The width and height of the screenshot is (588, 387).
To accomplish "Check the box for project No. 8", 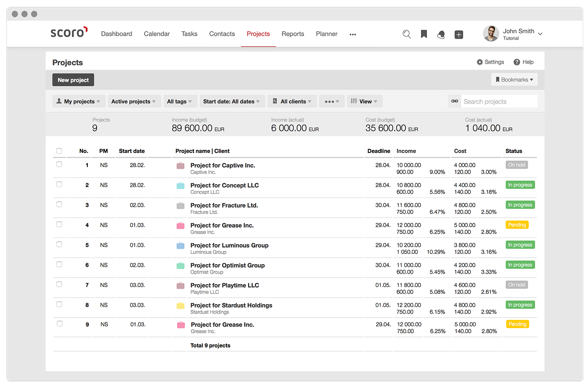I will (x=59, y=304).
